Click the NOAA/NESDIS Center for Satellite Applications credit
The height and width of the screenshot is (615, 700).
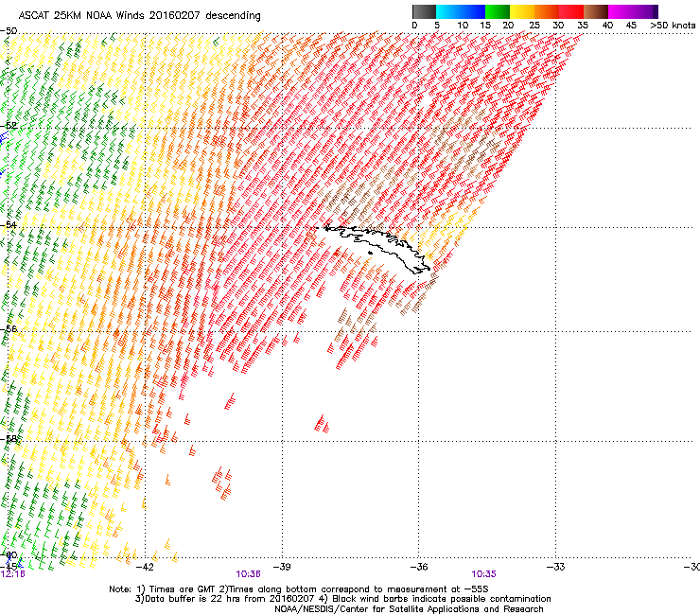[409, 609]
